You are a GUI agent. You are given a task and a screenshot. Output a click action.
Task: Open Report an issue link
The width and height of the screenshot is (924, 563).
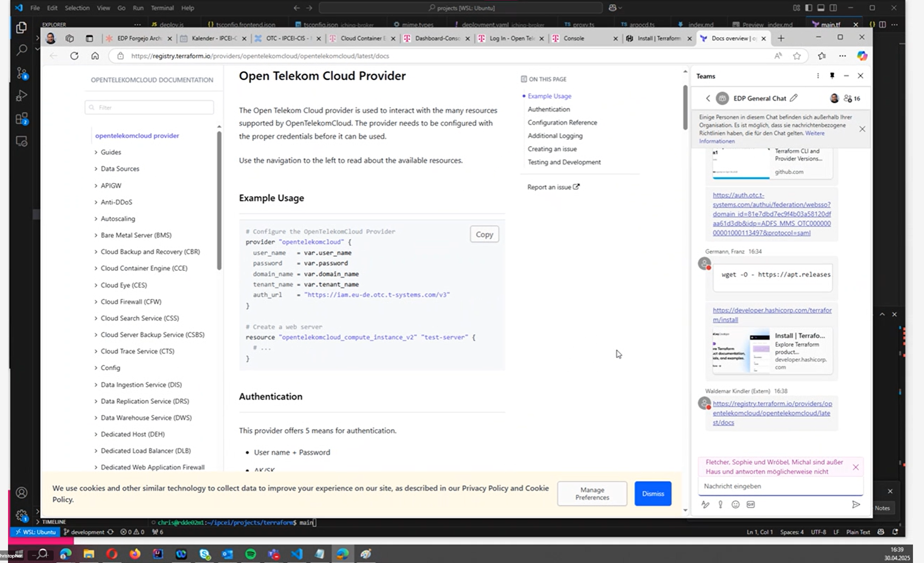tap(553, 187)
